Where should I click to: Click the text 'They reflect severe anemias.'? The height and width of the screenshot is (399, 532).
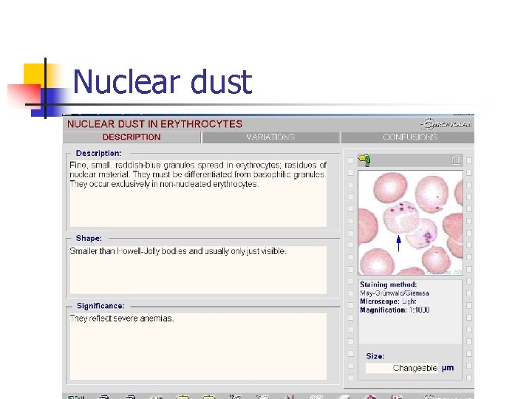[x=122, y=318]
